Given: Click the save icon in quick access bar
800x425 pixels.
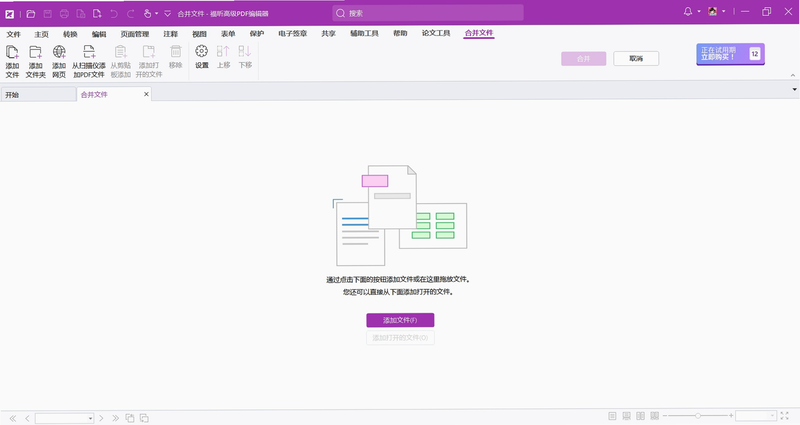Looking at the screenshot, I should tap(47, 14).
